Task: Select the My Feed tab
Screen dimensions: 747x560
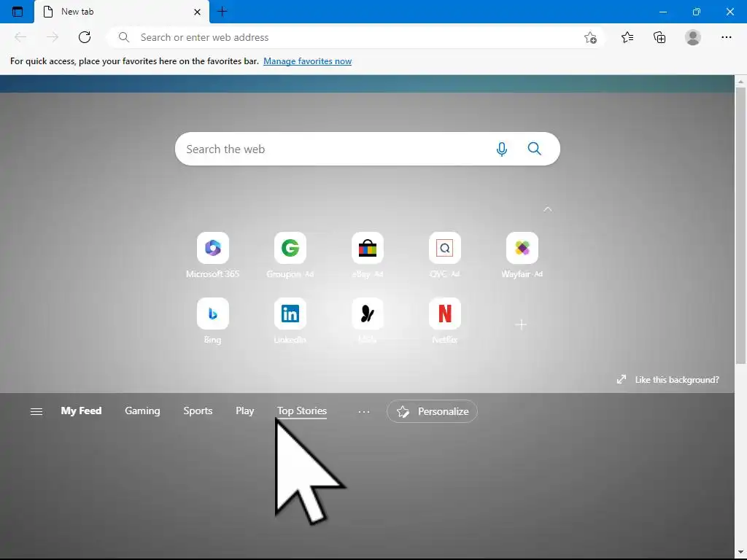Action: [x=81, y=411]
